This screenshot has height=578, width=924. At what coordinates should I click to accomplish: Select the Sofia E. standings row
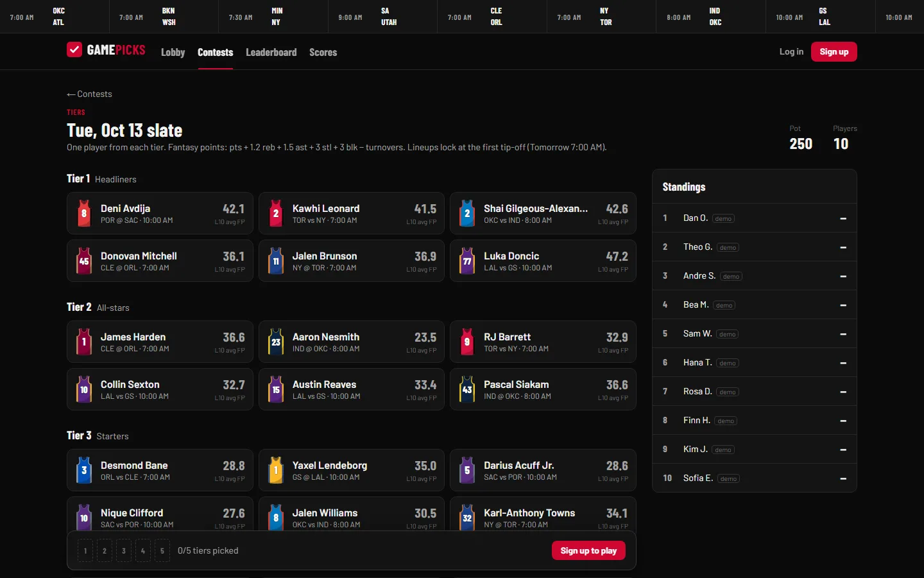(x=755, y=478)
